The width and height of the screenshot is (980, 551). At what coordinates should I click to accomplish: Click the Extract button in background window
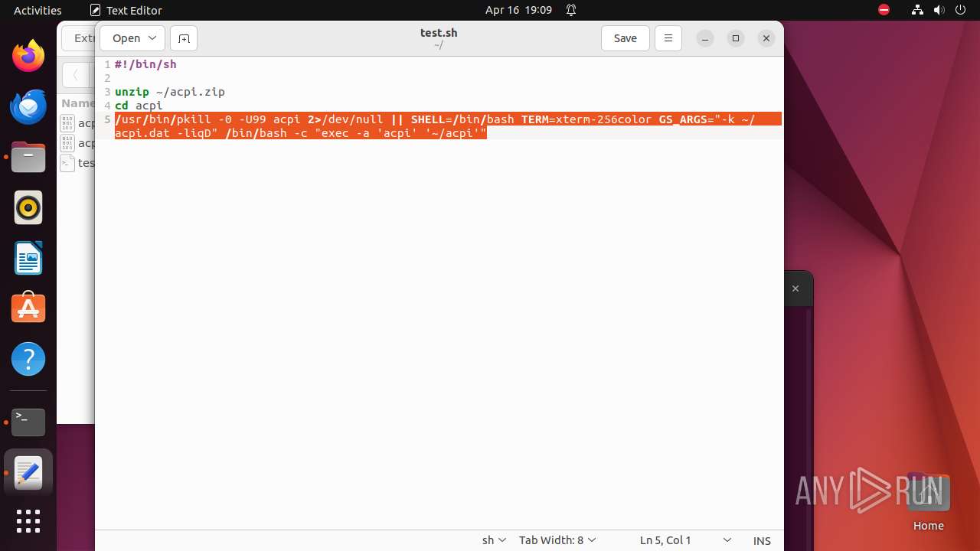click(x=80, y=38)
